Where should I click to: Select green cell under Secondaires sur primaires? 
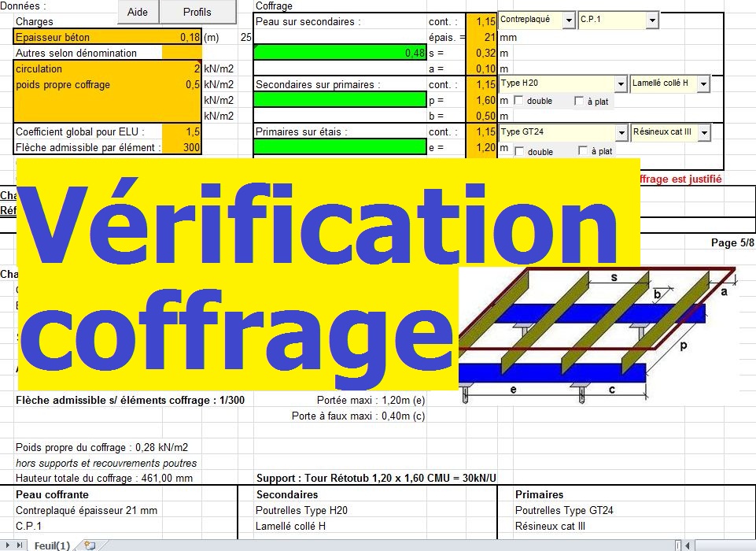pos(340,100)
